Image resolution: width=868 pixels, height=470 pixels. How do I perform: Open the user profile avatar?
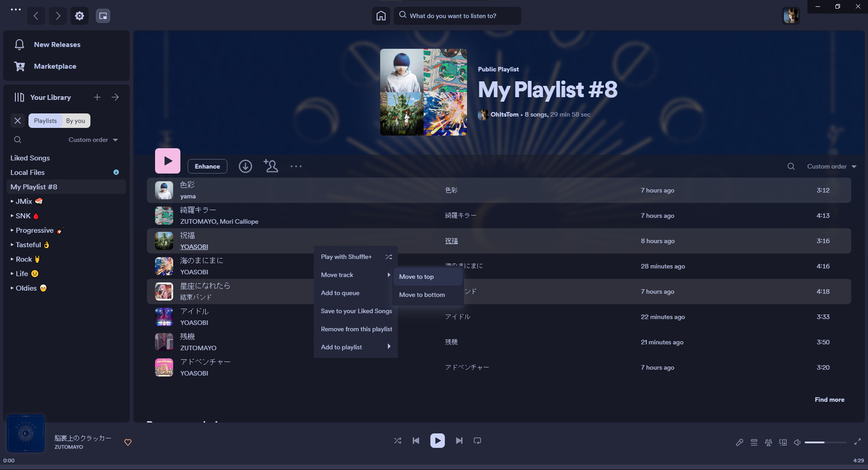791,16
